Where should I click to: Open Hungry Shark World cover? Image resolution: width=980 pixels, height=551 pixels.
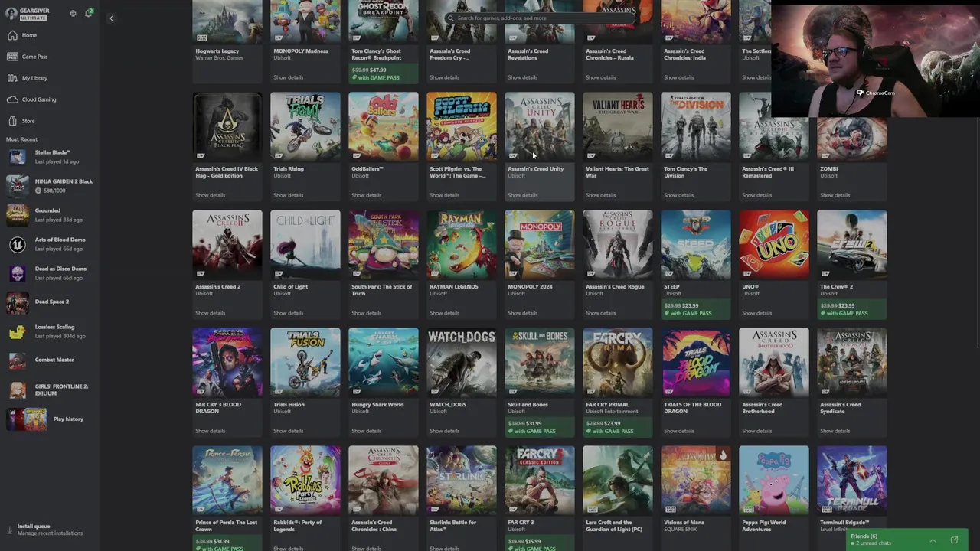click(384, 363)
